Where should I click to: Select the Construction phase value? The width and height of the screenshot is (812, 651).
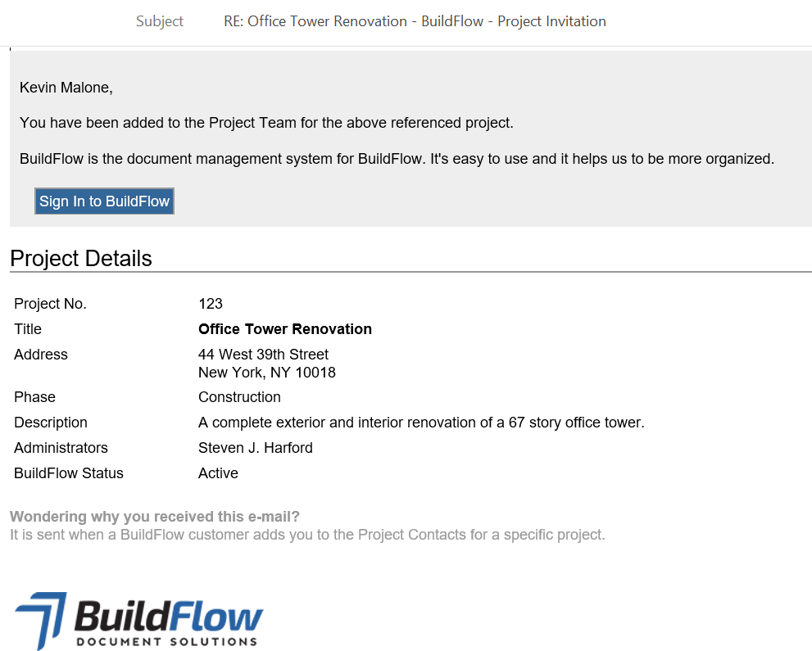(239, 397)
